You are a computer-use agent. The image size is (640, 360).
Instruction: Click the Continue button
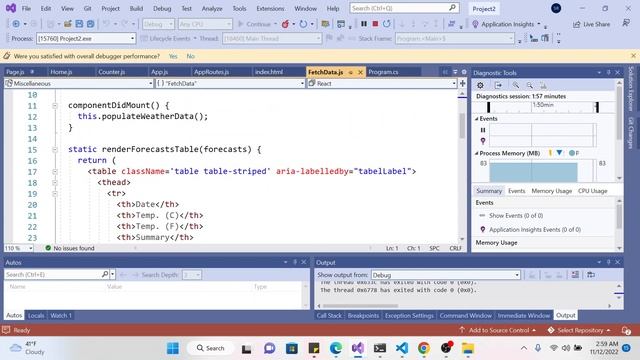(x=254, y=24)
